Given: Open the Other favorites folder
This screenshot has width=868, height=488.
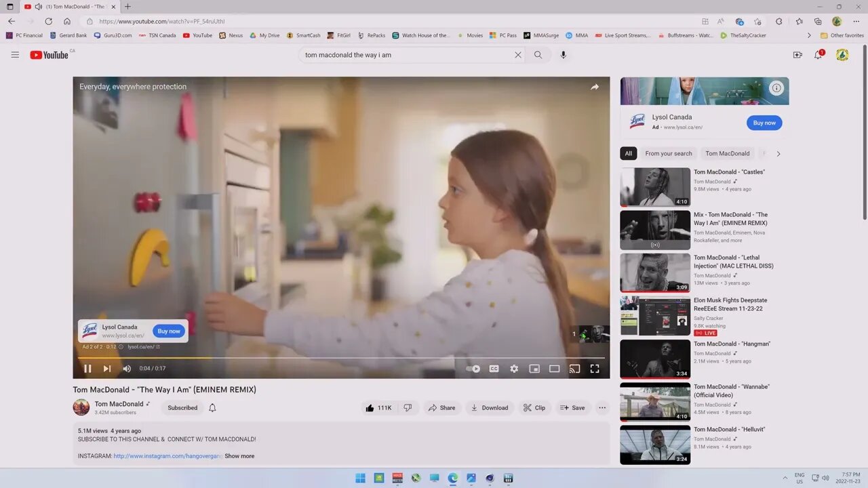Looking at the screenshot, I should (842, 35).
